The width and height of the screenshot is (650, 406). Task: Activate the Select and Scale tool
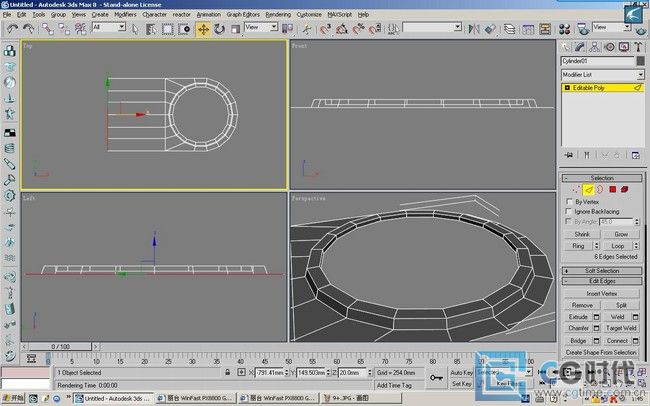click(235, 29)
